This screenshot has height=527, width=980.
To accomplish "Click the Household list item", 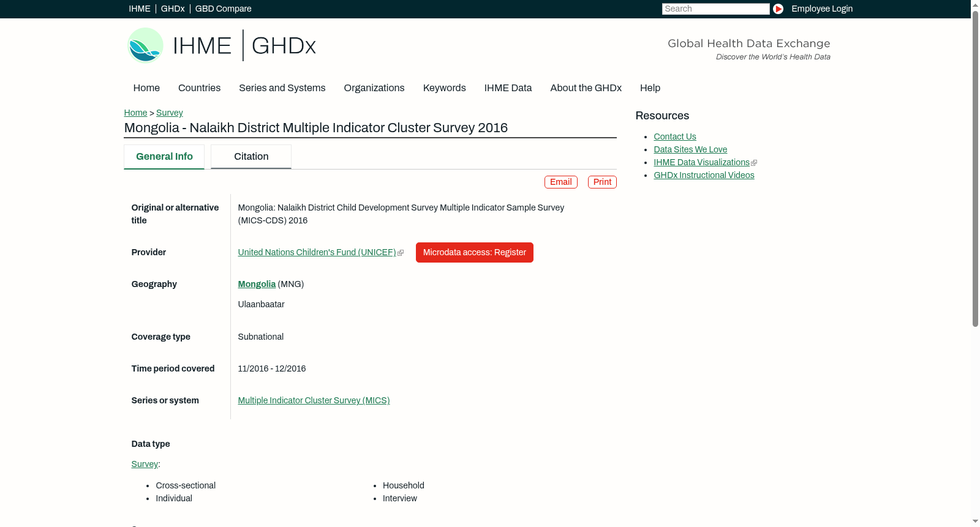I will 403,485.
